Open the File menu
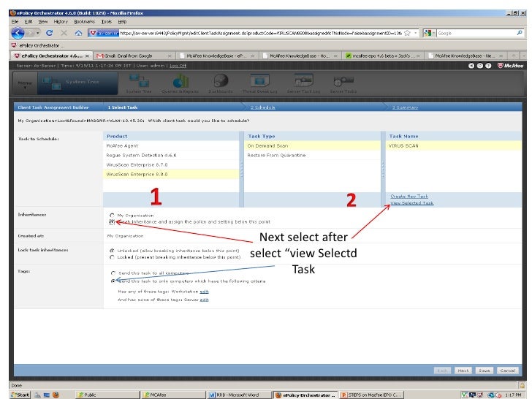Screen dimensions: 532x399 [15, 21]
